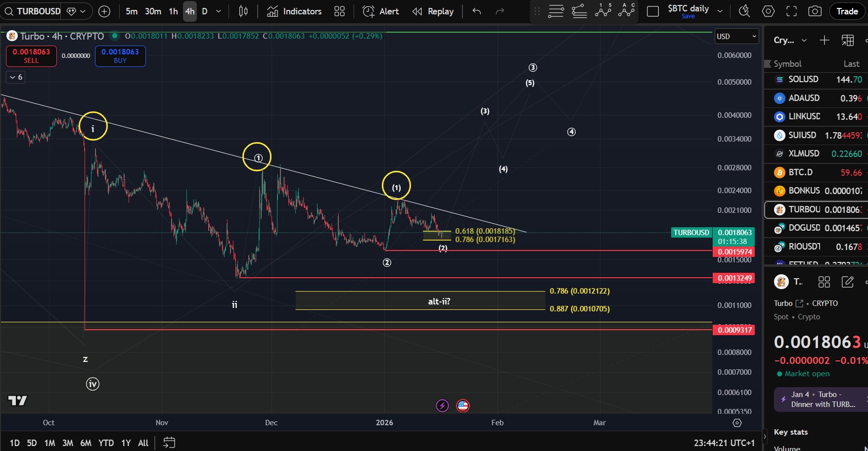
Task: Grab the drawing favorites toolbar drag handle
Action: pos(537,11)
